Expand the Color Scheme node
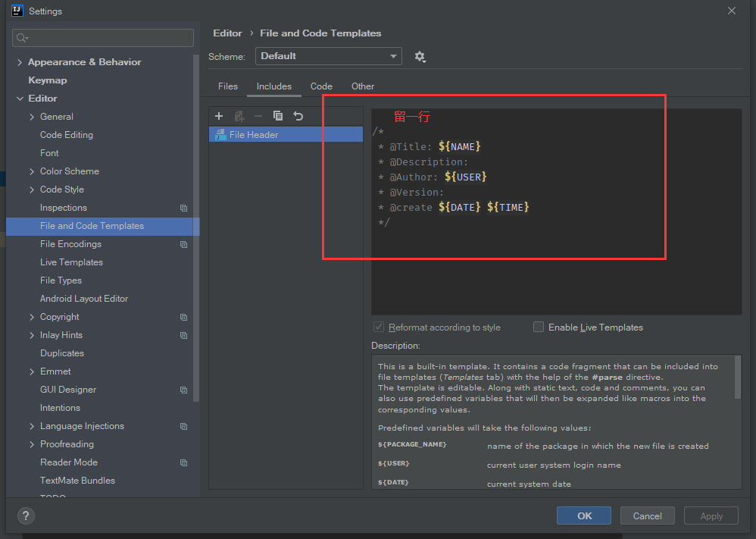The image size is (756, 539). [x=32, y=171]
